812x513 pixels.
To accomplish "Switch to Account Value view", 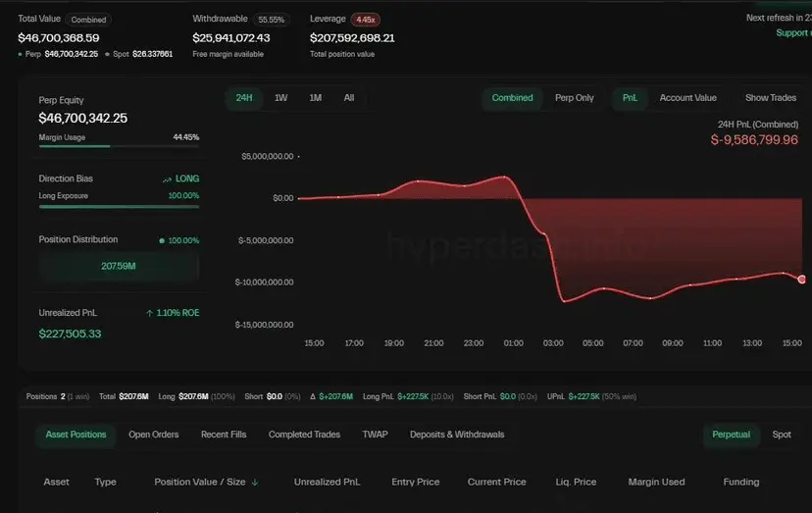I will tap(687, 98).
